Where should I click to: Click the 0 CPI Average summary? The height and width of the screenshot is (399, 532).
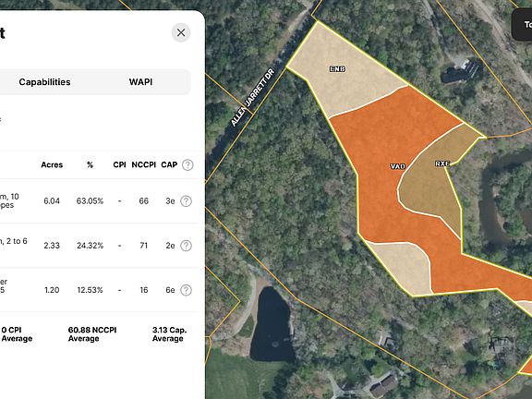coord(17,334)
